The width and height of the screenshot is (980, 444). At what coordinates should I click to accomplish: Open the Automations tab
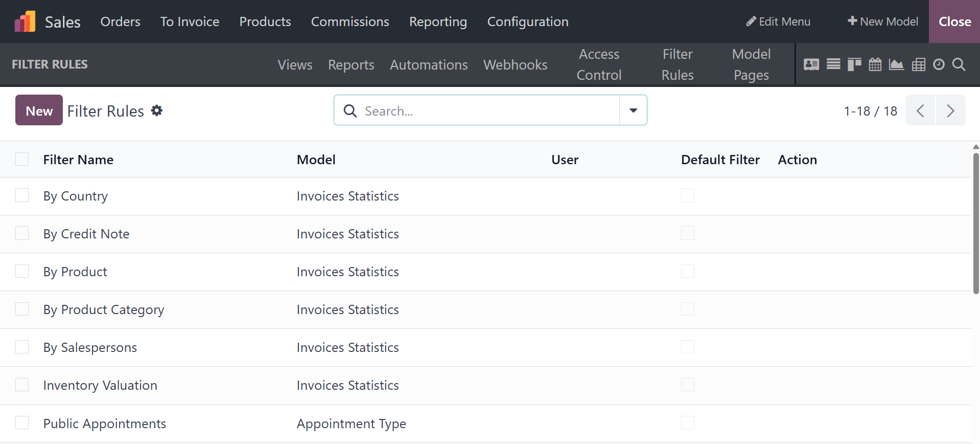tap(429, 65)
